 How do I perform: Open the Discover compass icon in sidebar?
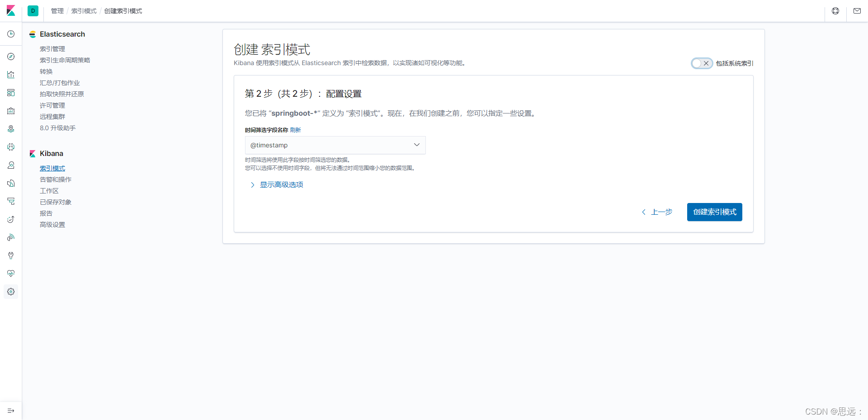(11, 57)
